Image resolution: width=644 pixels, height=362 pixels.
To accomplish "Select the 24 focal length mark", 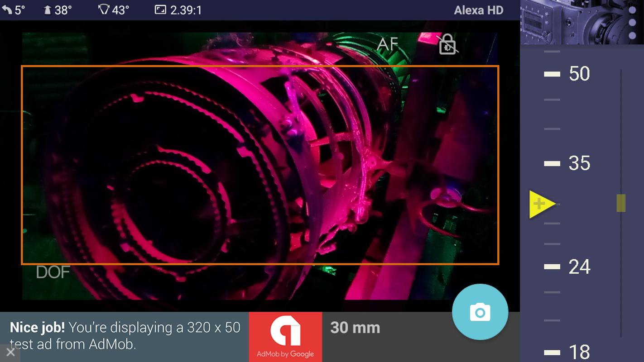I will tap(567, 267).
